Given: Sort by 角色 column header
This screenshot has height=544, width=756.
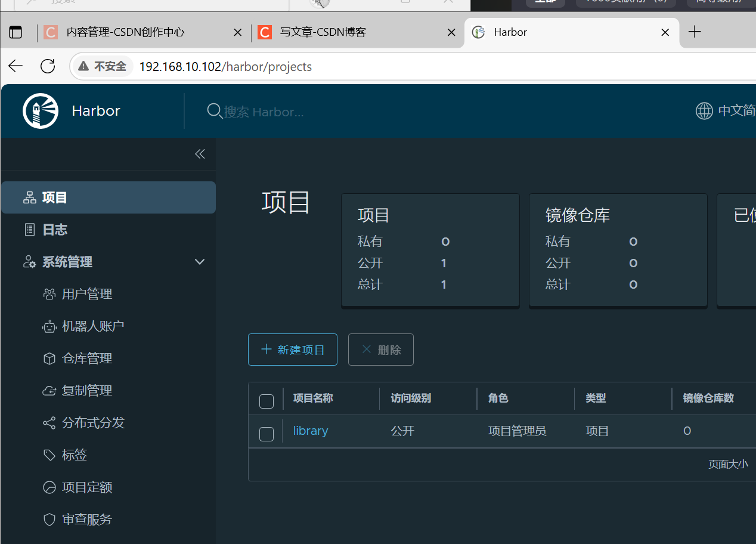Looking at the screenshot, I should point(498,398).
